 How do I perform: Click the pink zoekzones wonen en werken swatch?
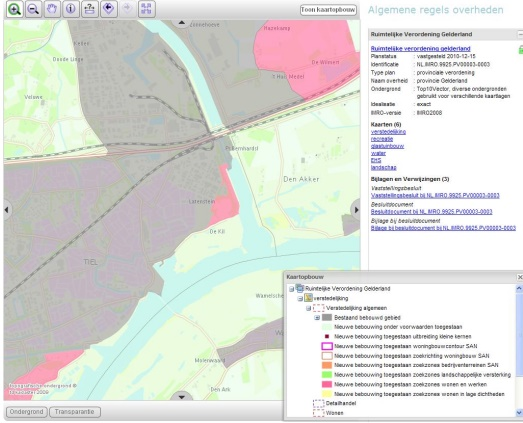pyautogui.click(x=327, y=384)
